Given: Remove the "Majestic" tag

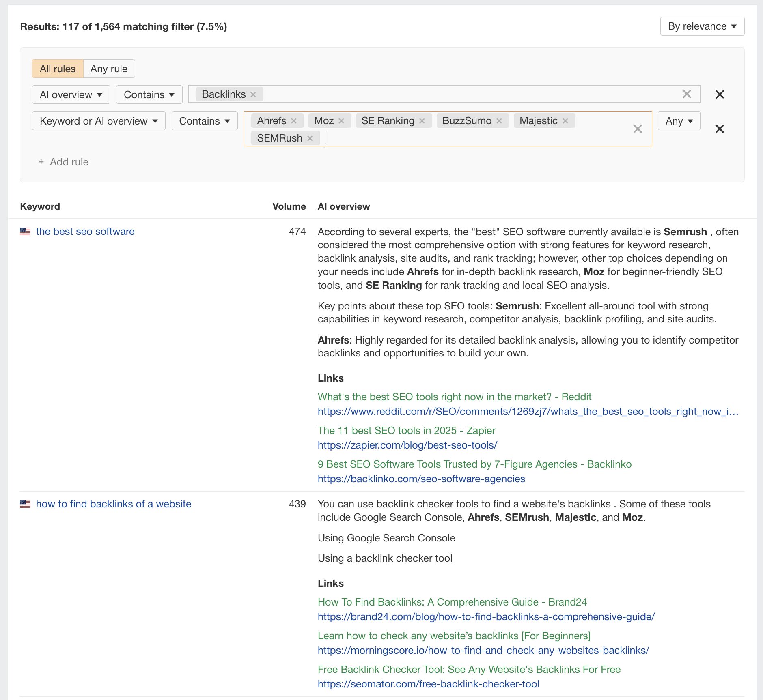Looking at the screenshot, I should tap(566, 120).
